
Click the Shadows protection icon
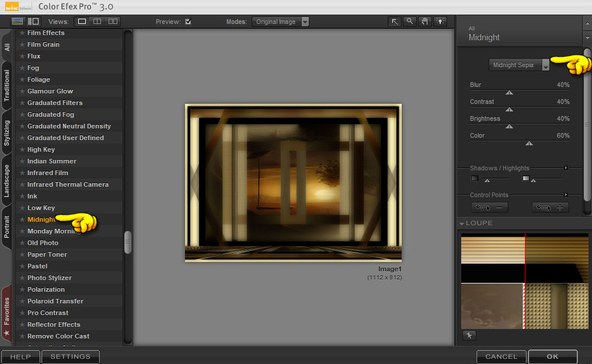[475, 178]
